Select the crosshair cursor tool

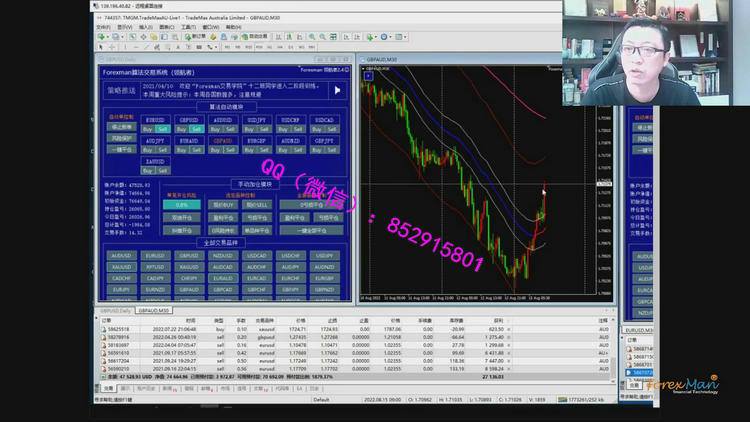coord(111,46)
